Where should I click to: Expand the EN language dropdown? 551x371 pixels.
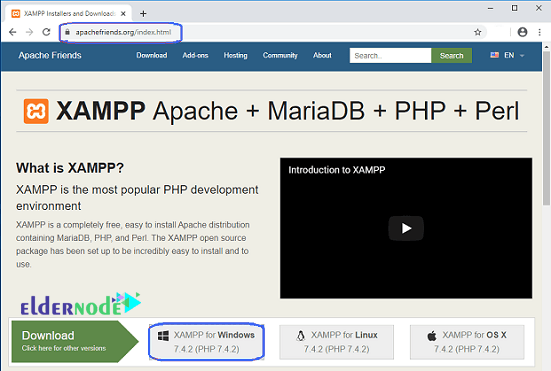(x=514, y=56)
